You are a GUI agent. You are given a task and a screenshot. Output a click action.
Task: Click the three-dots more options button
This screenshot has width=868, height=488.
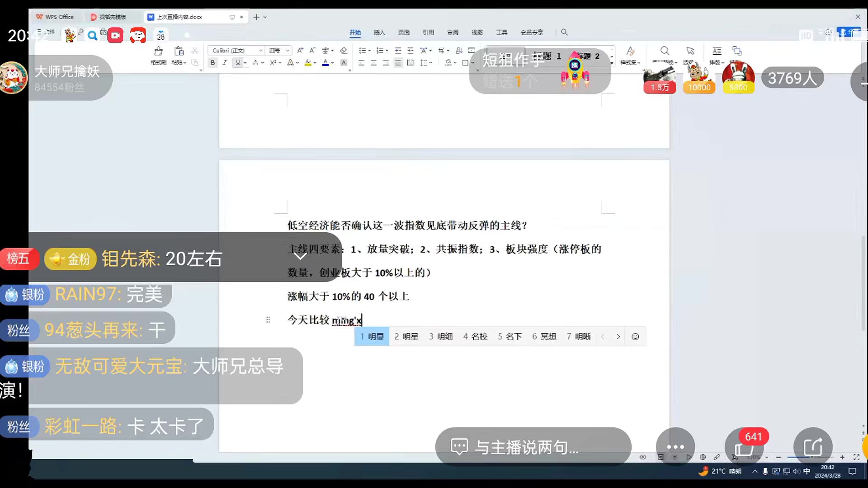pos(675,447)
